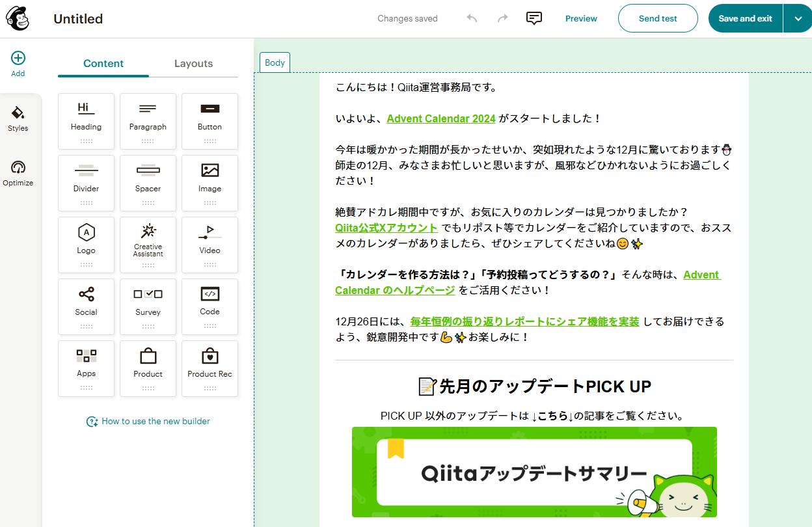812x527 pixels.
Task: Select the Paragraph content block
Action: pos(148,121)
